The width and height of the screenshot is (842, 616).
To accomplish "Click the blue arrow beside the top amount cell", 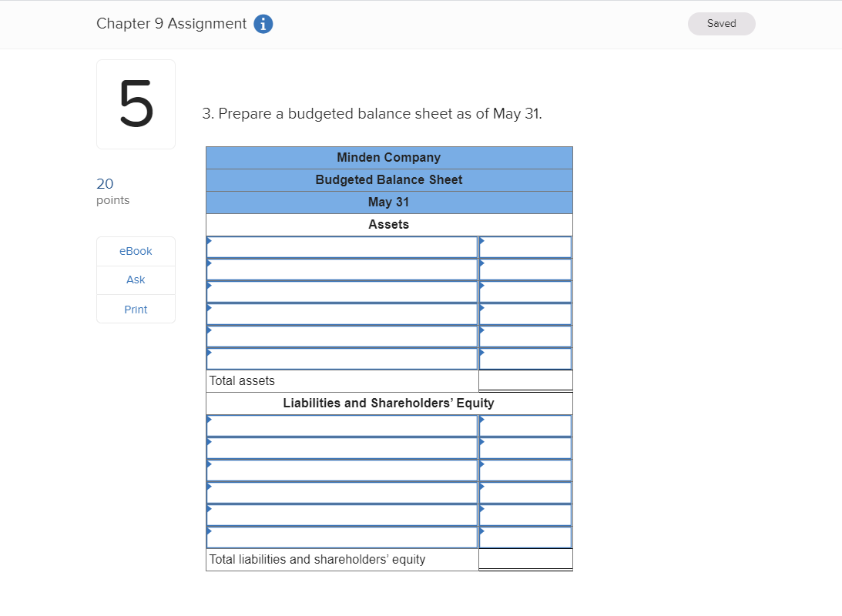I will point(483,242).
